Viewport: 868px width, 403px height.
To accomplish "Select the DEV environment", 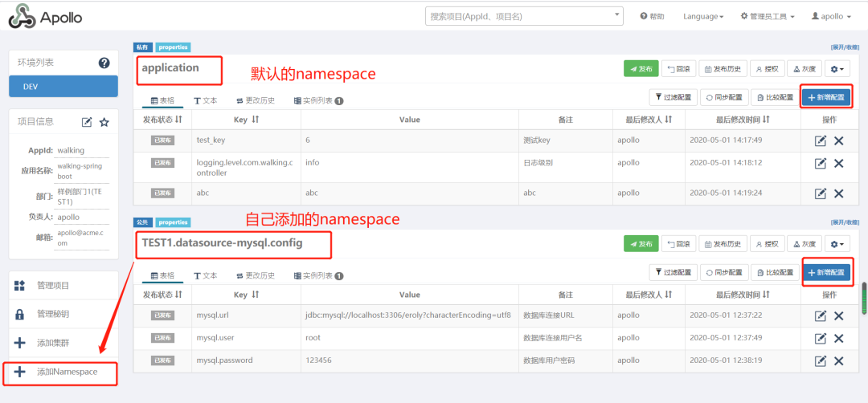I will tap(63, 86).
